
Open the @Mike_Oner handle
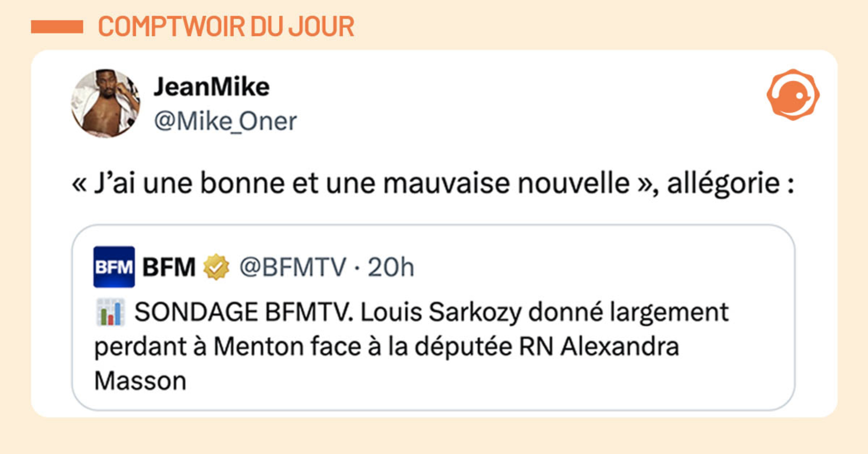tap(225, 121)
